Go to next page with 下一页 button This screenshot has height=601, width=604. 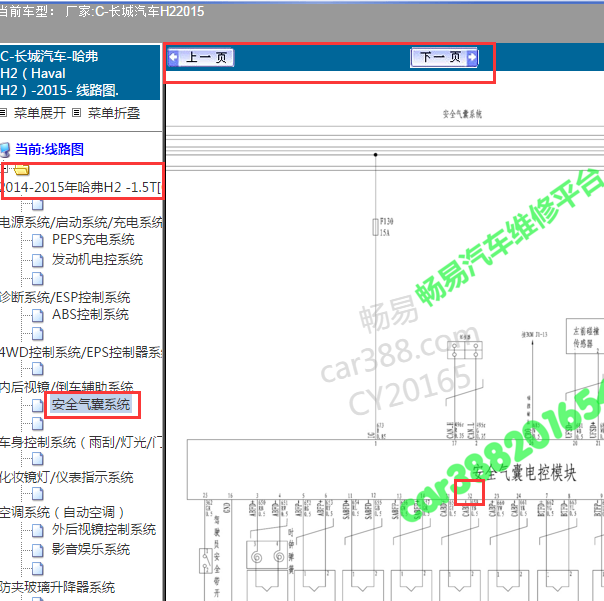[x=445, y=57]
